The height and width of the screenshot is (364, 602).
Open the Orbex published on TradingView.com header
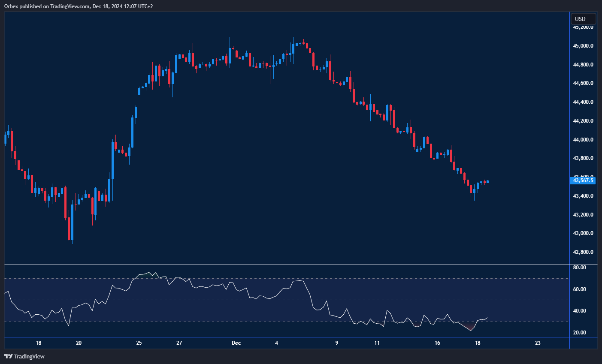[78, 6]
